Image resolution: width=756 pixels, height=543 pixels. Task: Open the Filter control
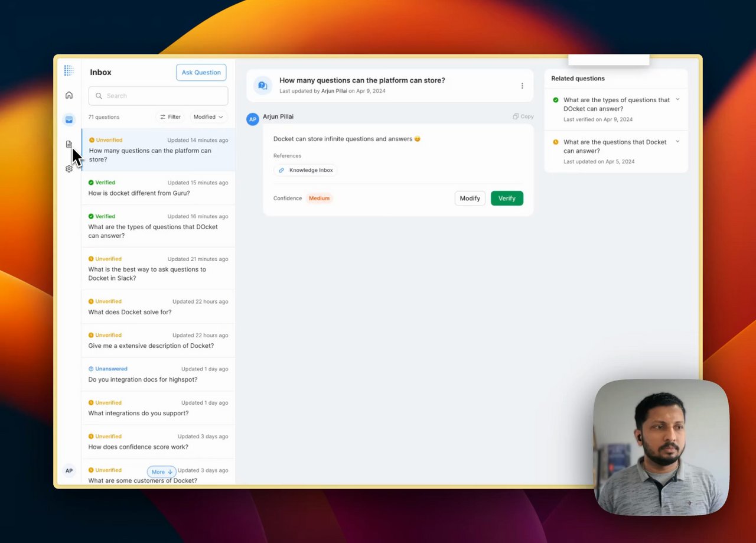pyautogui.click(x=171, y=117)
